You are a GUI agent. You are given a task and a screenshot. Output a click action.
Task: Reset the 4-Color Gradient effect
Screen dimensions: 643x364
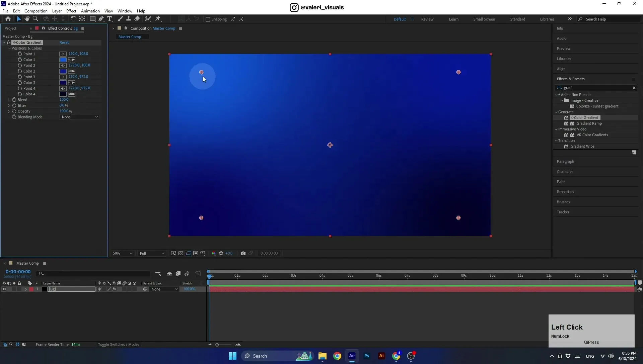pos(64,42)
